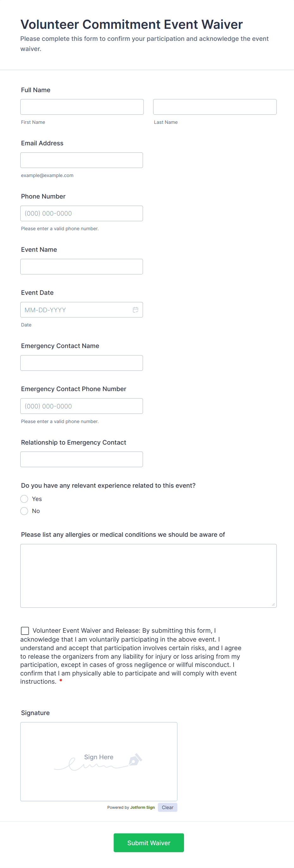The height and width of the screenshot is (868, 294).
Task: Click the Event Date MM-DD-YYYY field
Action: click(x=76, y=310)
